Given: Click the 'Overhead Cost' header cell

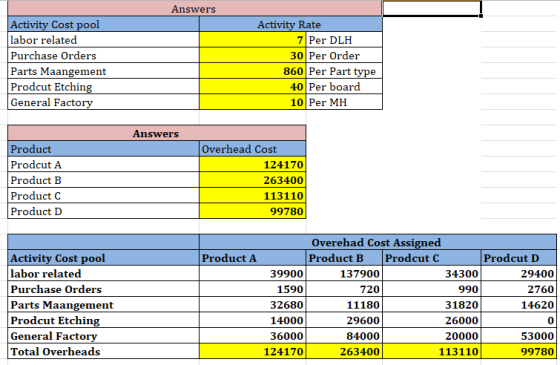Looking at the screenshot, I should tap(252, 149).
